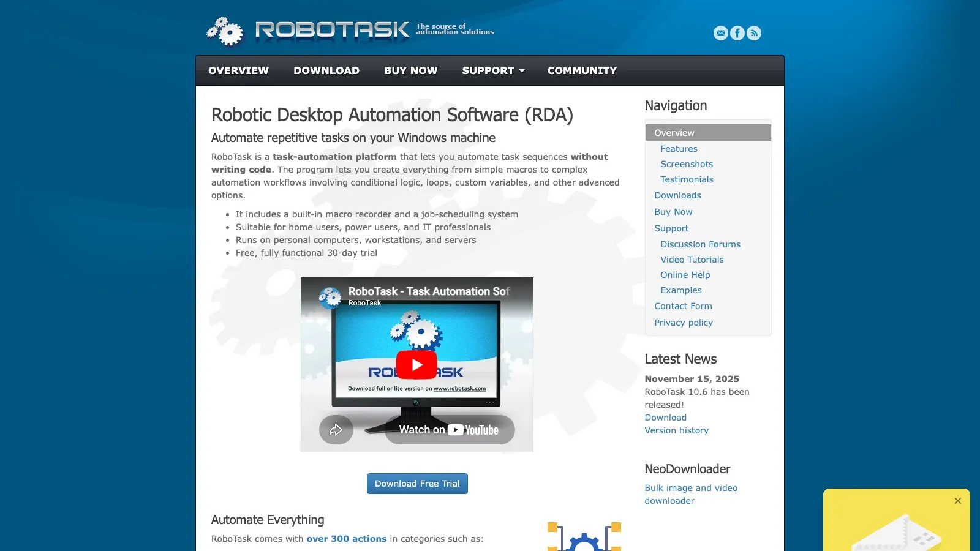The width and height of the screenshot is (980, 551).
Task: Click the November 15, 2025 news date
Action: [692, 379]
